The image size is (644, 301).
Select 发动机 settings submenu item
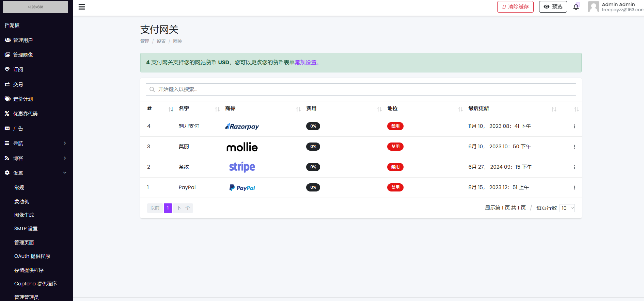pyautogui.click(x=21, y=201)
